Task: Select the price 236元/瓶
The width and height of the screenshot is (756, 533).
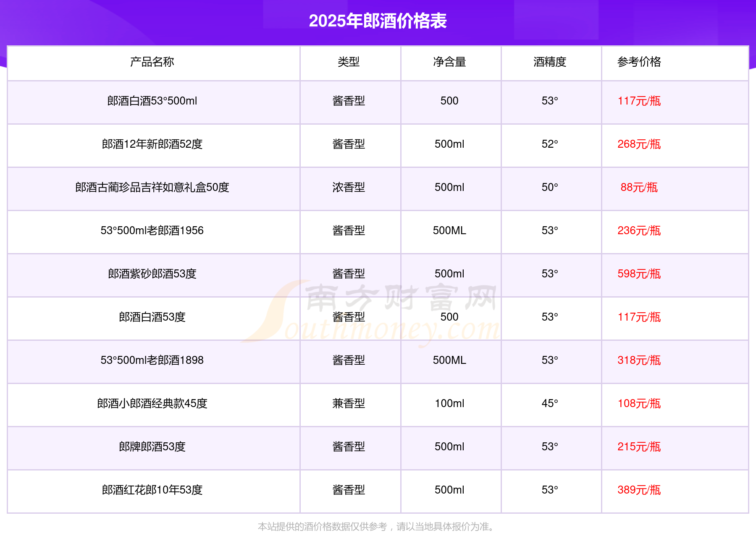Action: [639, 231]
